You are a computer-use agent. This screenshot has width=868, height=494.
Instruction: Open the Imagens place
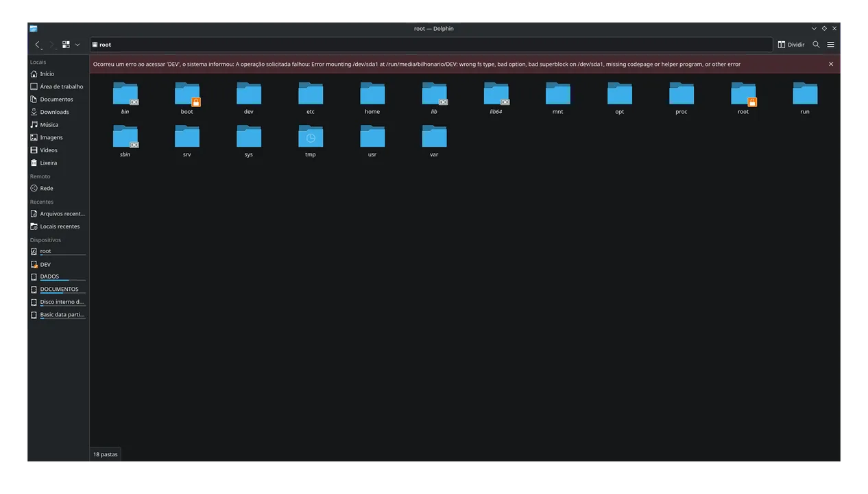[58, 137]
